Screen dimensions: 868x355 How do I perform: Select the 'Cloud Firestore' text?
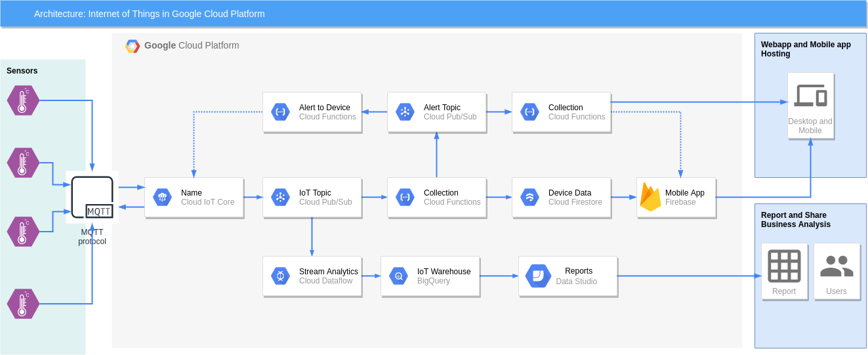tap(575, 202)
